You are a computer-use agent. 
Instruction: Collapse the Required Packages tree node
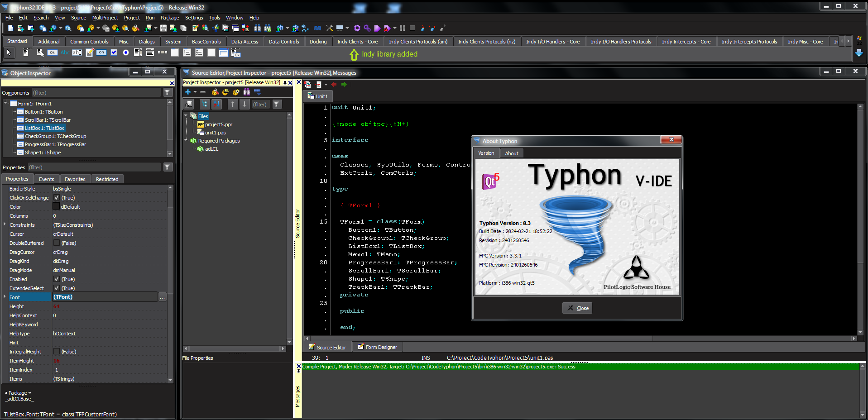click(x=186, y=140)
